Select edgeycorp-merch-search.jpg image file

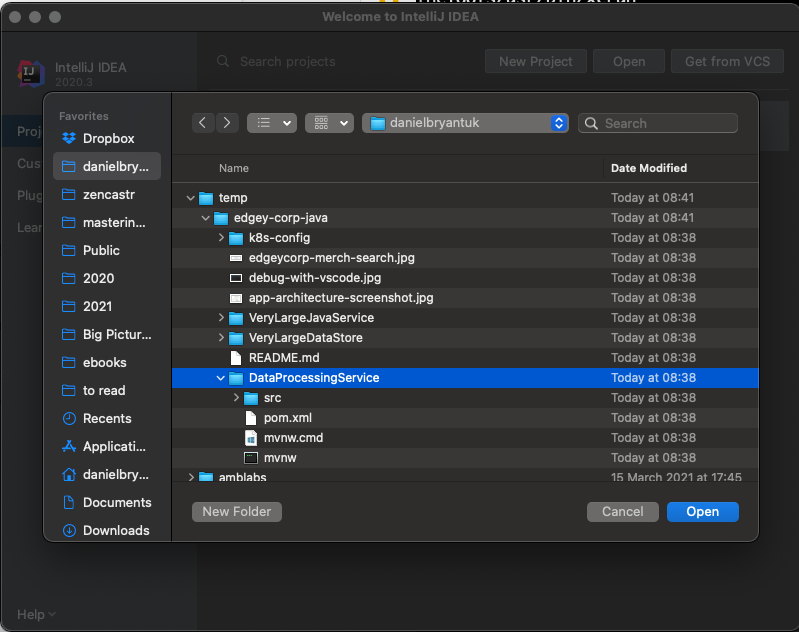point(331,258)
